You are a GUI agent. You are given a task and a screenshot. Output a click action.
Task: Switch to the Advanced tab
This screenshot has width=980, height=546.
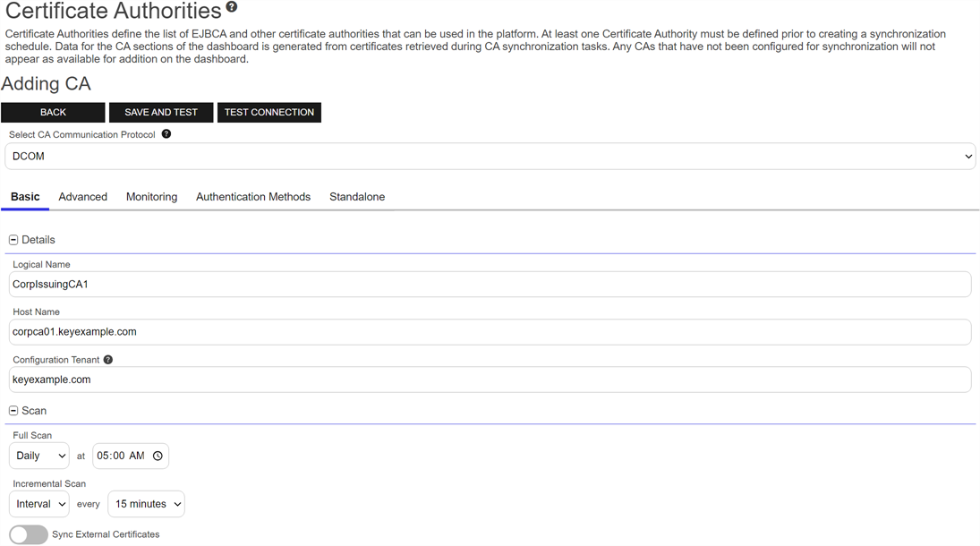point(83,197)
